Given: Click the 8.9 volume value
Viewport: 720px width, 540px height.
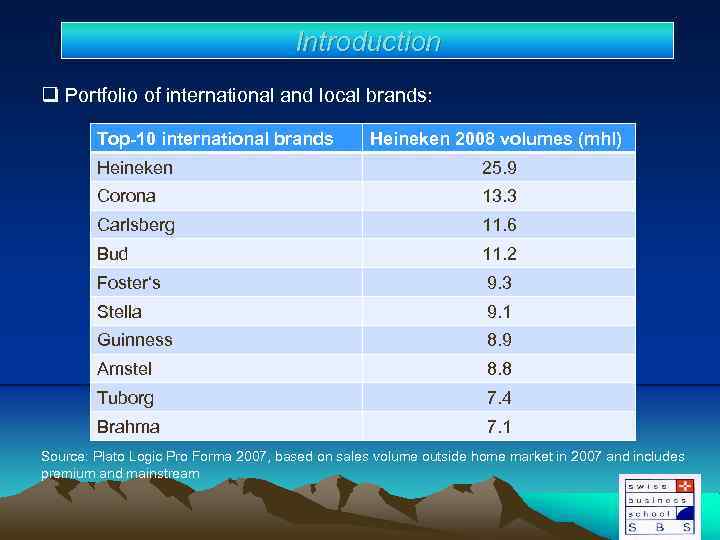Looking at the screenshot, I should pos(499,340).
